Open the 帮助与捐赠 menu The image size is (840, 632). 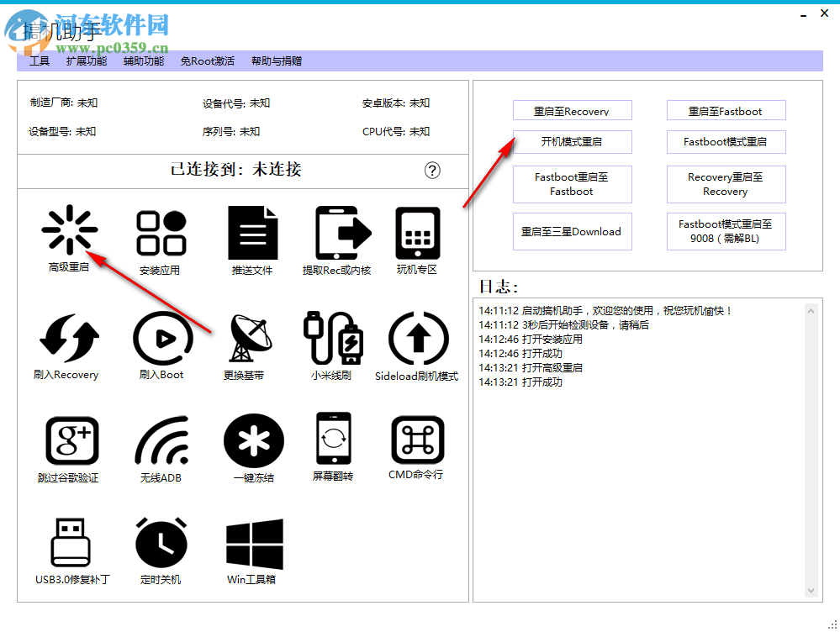(x=277, y=61)
